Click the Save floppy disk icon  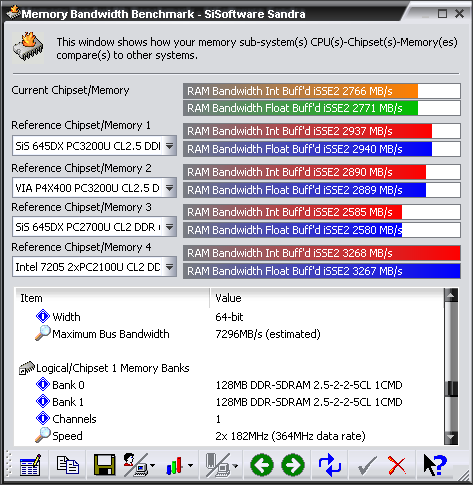[104, 465]
